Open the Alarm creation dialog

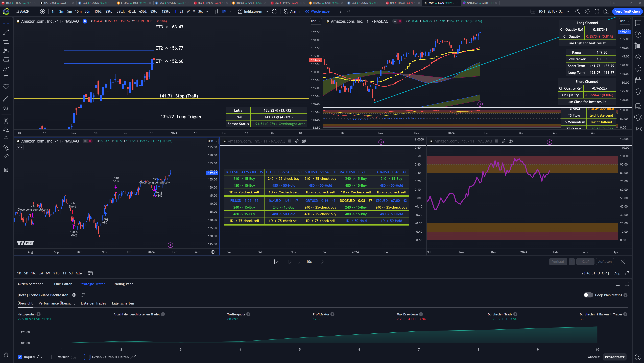tap(292, 11)
